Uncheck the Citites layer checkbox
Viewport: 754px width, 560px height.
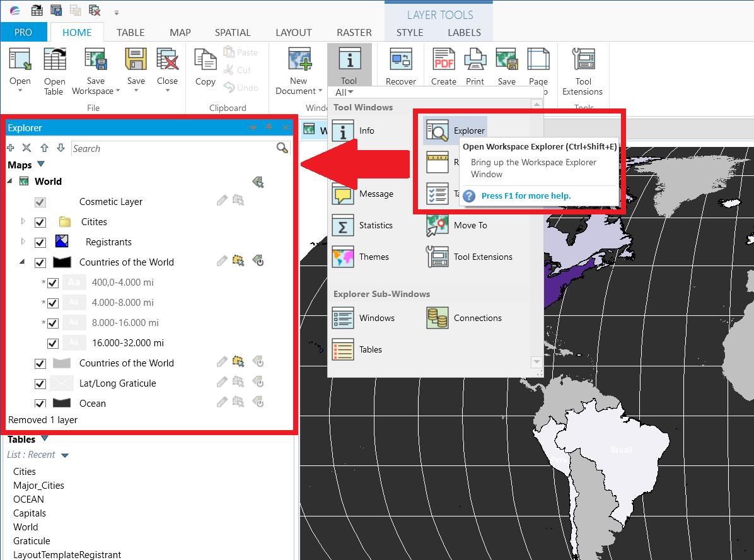[x=40, y=222]
